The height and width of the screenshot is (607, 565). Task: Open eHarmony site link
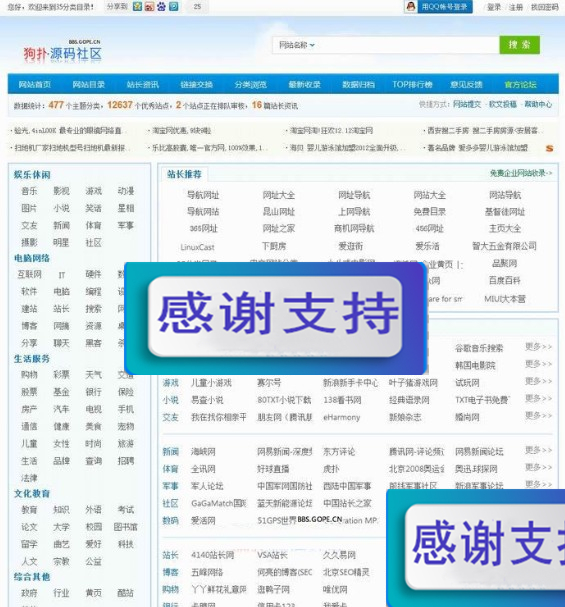click(x=342, y=417)
